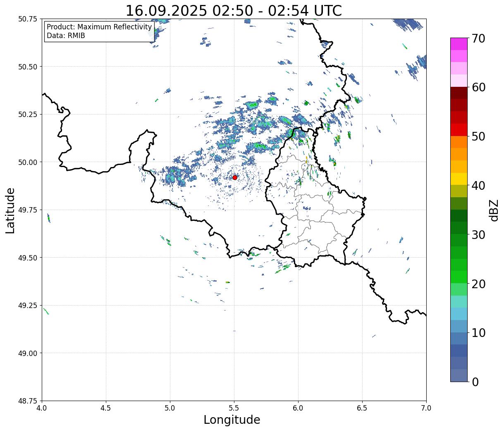Click the colorbar tick label 70
The height and width of the screenshot is (430, 504).
[478, 38]
